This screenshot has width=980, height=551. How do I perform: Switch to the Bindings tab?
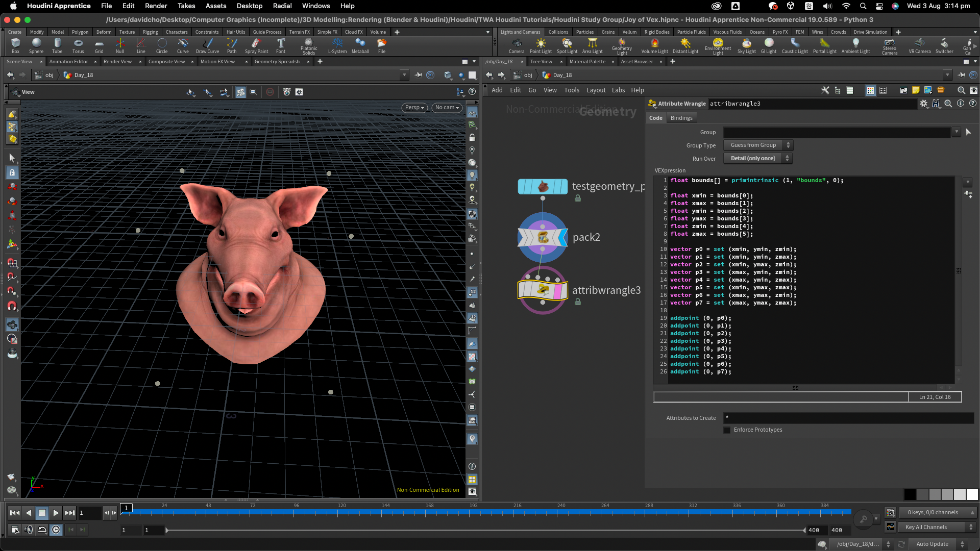click(x=681, y=118)
